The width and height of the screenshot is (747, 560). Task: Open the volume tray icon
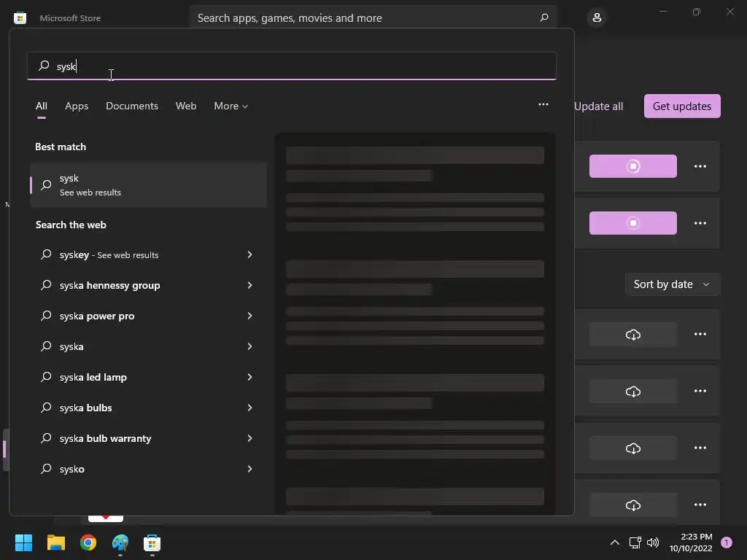(x=653, y=542)
